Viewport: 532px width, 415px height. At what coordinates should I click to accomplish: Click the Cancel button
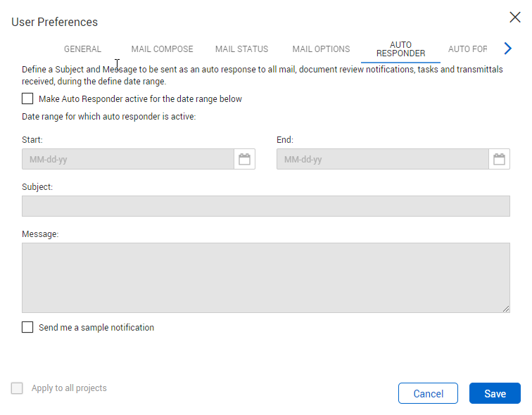coord(428,393)
